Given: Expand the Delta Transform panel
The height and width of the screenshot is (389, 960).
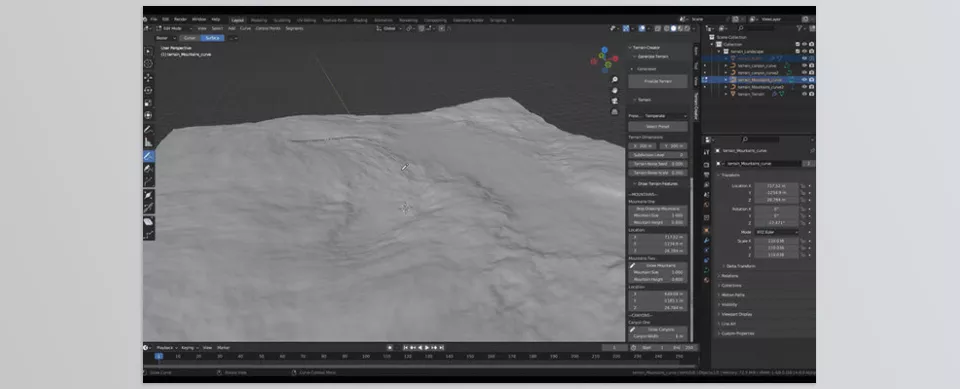Looking at the screenshot, I should [740, 266].
